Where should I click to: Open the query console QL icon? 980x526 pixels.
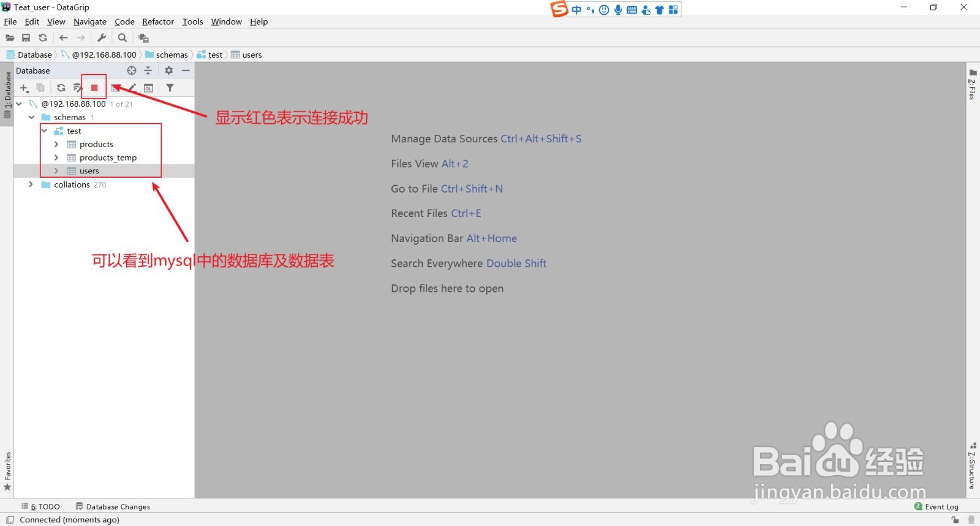[149, 88]
